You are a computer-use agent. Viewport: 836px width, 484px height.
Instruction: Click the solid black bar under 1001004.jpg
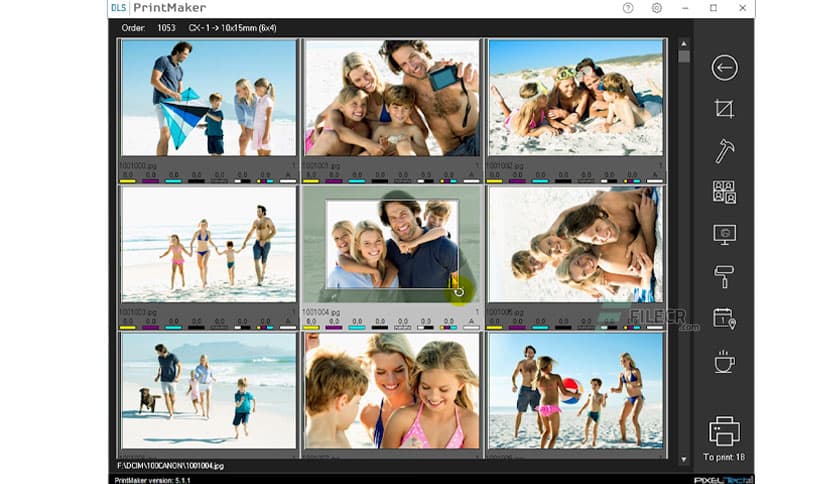(380, 328)
